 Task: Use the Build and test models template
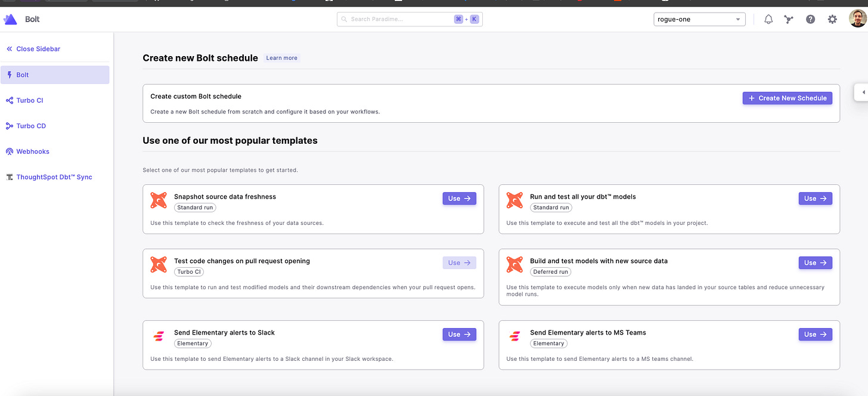[x=815, y=263]
